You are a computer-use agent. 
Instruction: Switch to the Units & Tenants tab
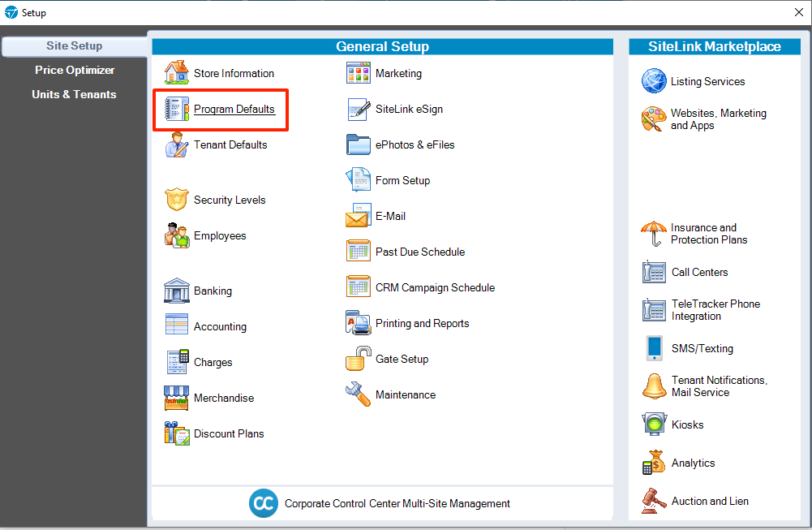coord(74,94)
